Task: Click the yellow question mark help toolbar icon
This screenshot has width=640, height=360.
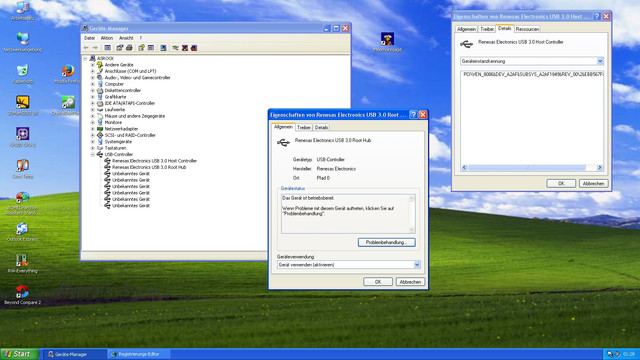Action: 141,48
